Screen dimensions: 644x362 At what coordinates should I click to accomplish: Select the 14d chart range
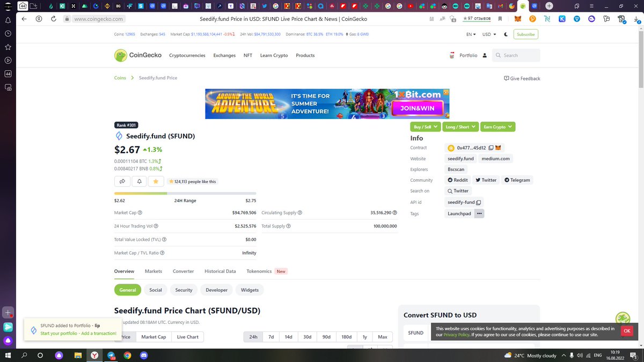coord(288,337)
